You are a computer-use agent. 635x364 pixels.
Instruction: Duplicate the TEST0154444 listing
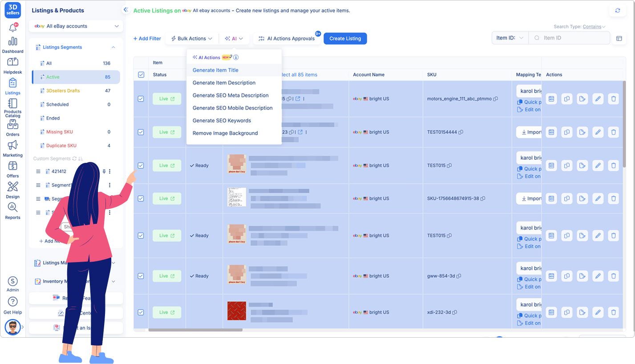(x=567, y=132)
